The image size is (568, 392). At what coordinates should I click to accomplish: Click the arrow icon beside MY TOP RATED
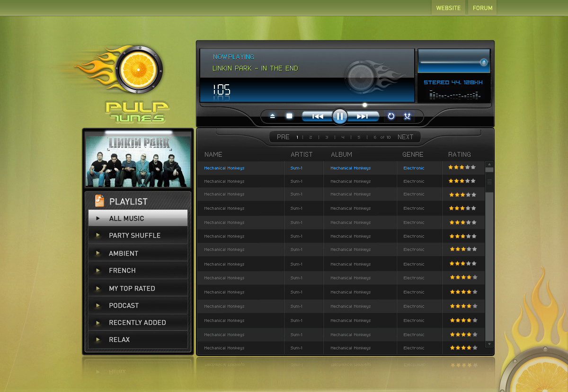98,288
